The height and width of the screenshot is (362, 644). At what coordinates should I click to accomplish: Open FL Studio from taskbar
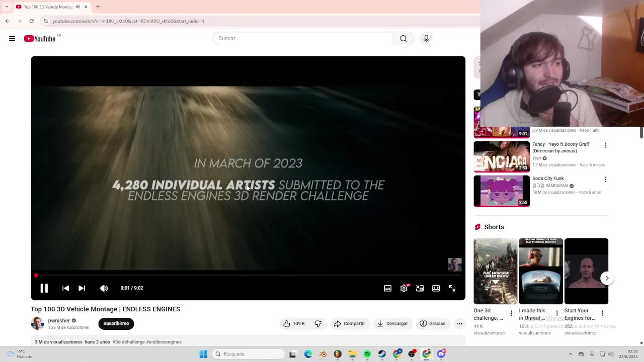click(x=338, y=354)
